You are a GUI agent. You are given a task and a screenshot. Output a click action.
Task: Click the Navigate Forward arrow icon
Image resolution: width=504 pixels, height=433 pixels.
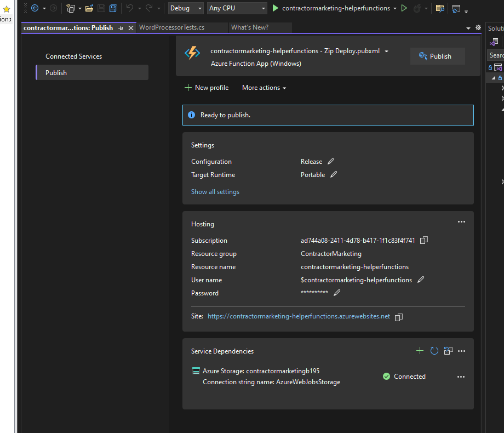pyautogui.click(x=53, y=8)
